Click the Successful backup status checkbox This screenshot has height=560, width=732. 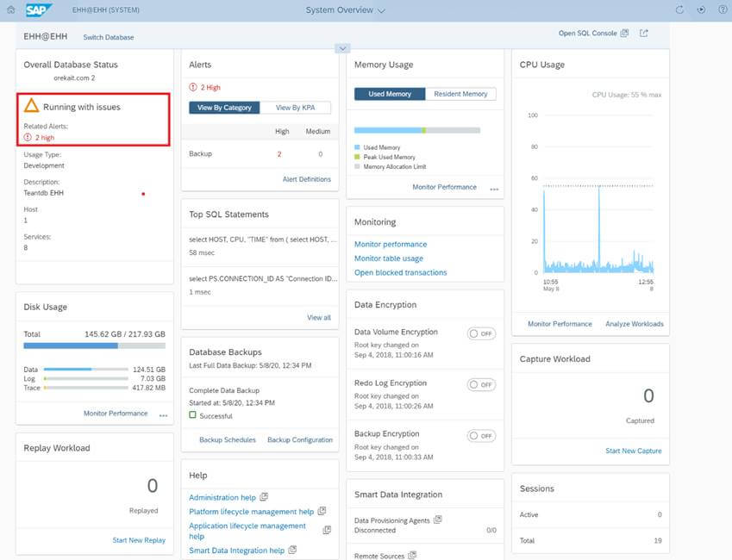[x=192, y=415]
